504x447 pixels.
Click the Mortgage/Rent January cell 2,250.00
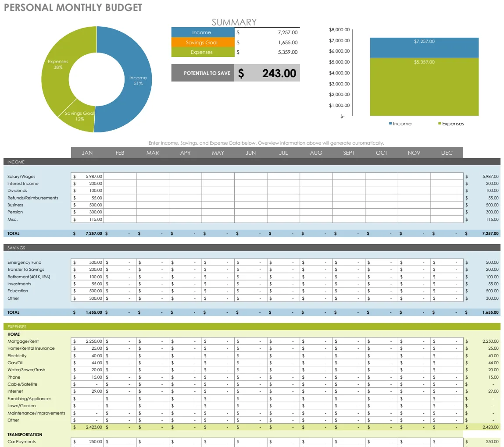tap(87, 341)
